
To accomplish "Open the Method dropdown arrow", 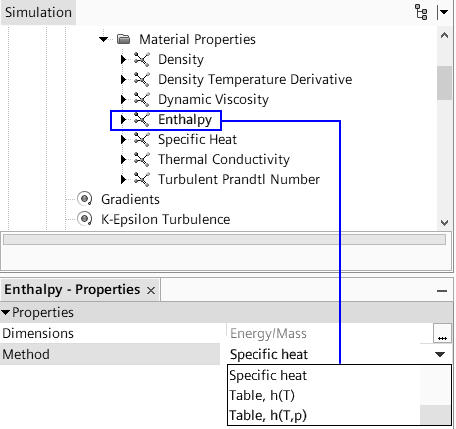I will click(440, 354).
